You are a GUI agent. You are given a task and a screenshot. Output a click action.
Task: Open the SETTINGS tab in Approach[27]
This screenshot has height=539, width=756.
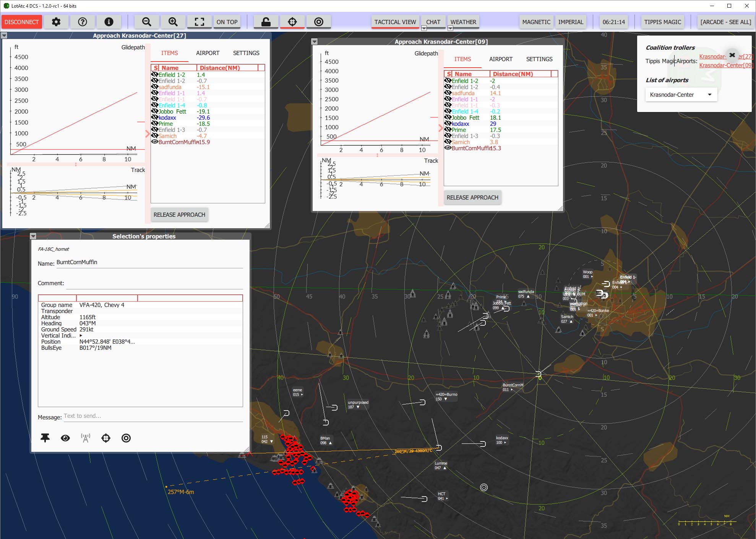tap(246, 53)
